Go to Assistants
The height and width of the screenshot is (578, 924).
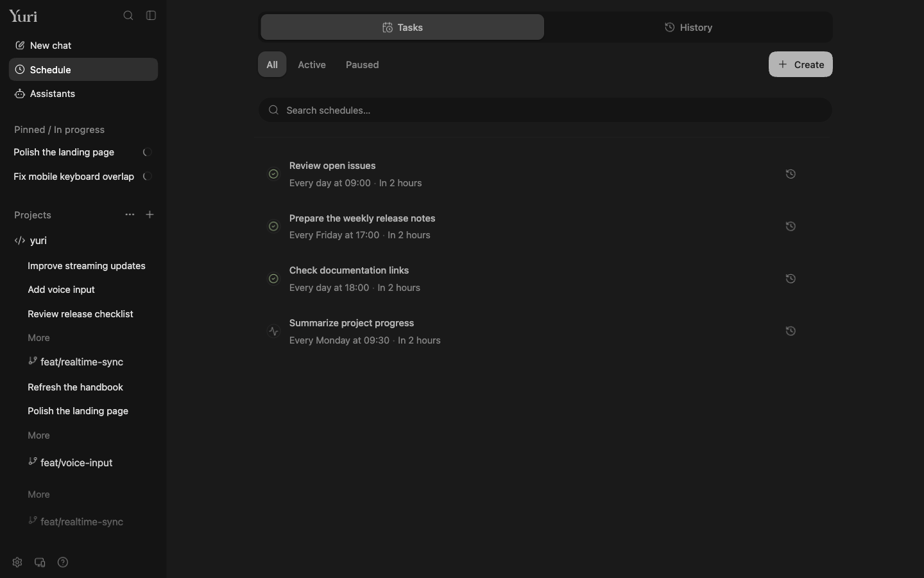(x=83, y=94)
